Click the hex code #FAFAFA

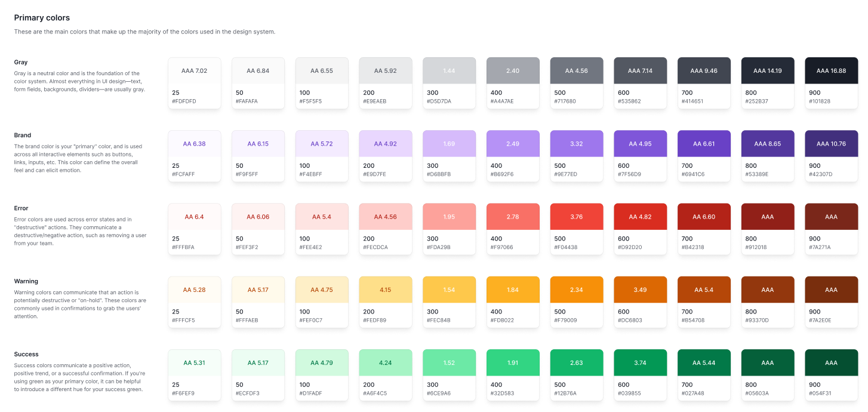[x=247, y=102]
